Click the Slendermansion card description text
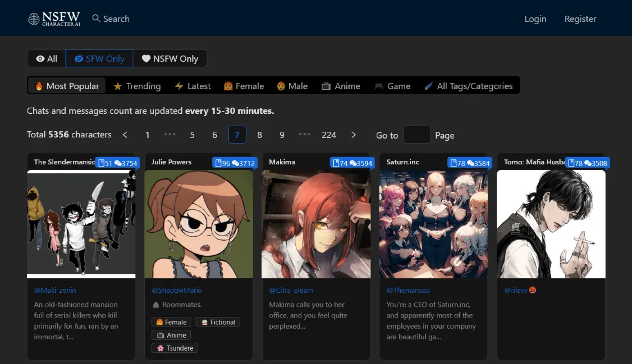 pos(76,320)
